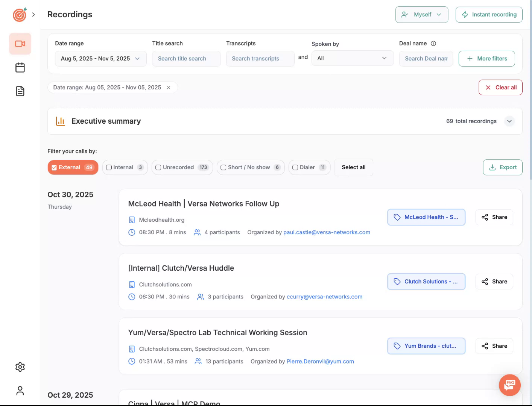Select the McLeod Health deal tag
The width and height of the screenshot is (532, 406).
426,217
